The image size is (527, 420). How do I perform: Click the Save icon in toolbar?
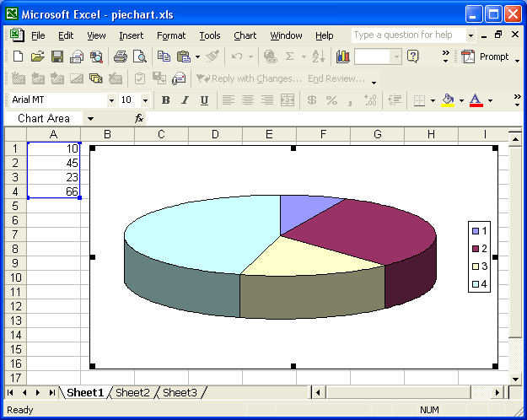[57, 57]
